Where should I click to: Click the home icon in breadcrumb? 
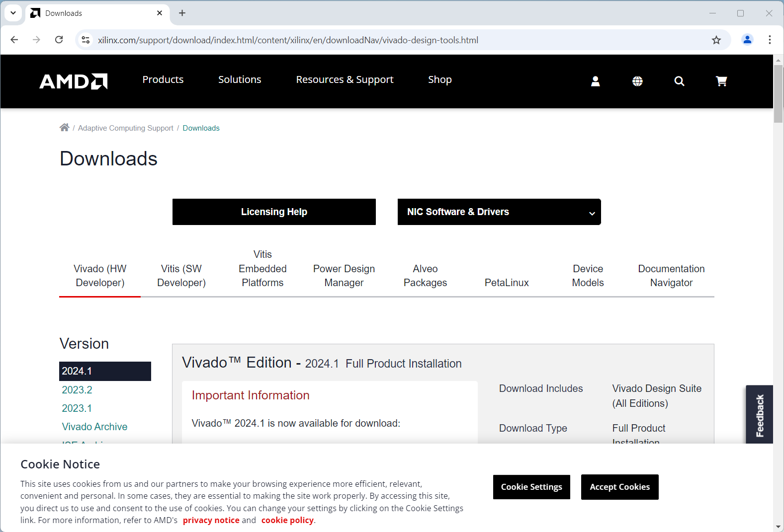64,128
